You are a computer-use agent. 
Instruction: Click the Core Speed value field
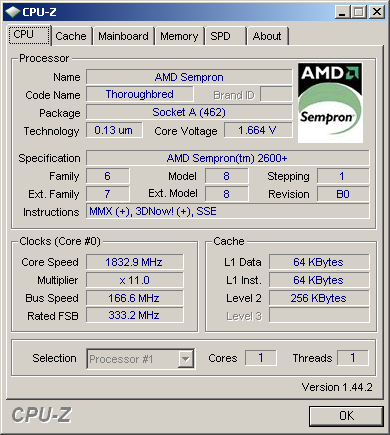click(x=134, y=262)
